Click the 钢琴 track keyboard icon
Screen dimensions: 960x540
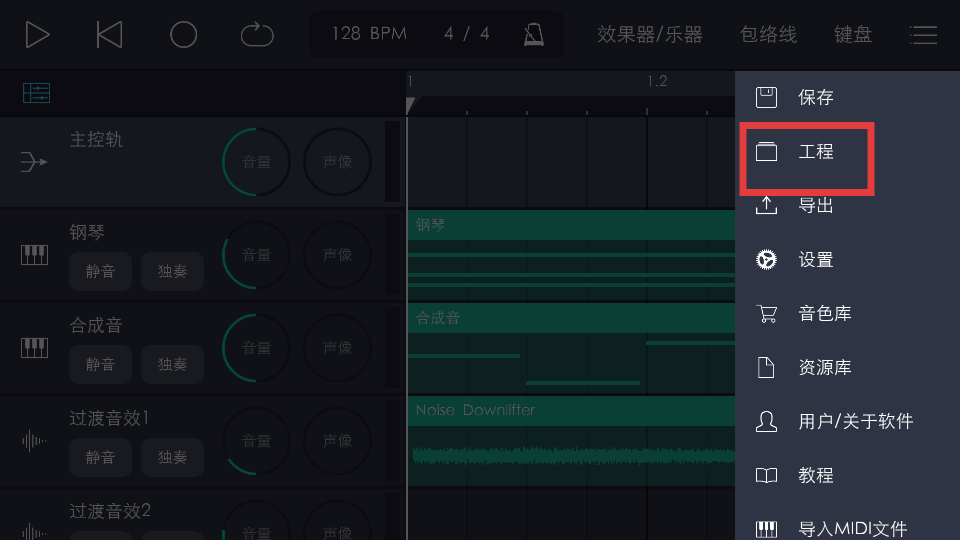[34, 255]
